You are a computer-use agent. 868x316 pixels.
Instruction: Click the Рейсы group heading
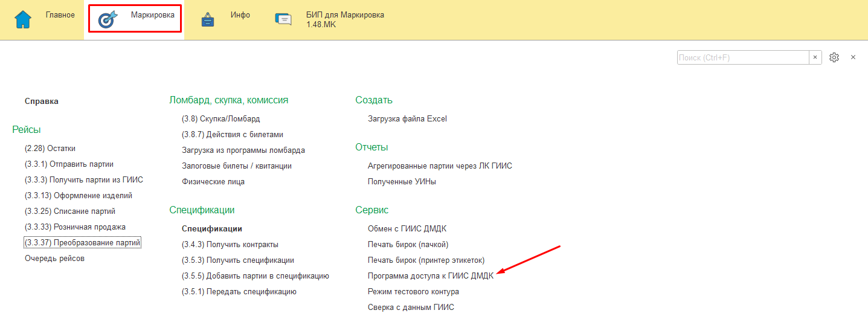[x=26, y=130]
